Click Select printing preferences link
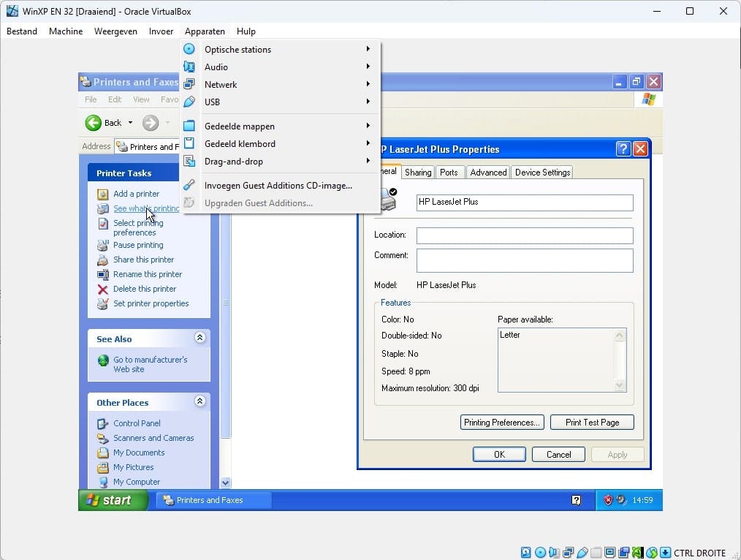Screen dimensions: 741x560 pos(138,227)
